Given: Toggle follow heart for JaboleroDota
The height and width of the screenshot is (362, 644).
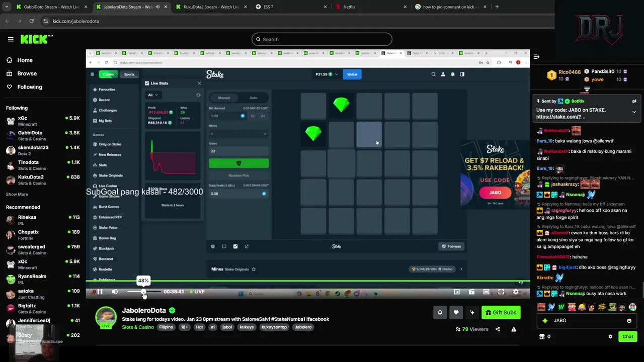Looking at the screenshot, I should coord(456,313).
